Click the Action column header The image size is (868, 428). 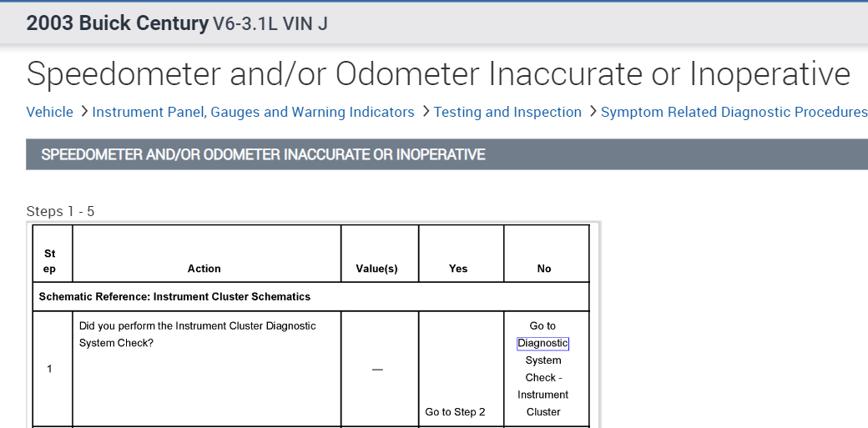pyautogui.click(x=204, y=269)
